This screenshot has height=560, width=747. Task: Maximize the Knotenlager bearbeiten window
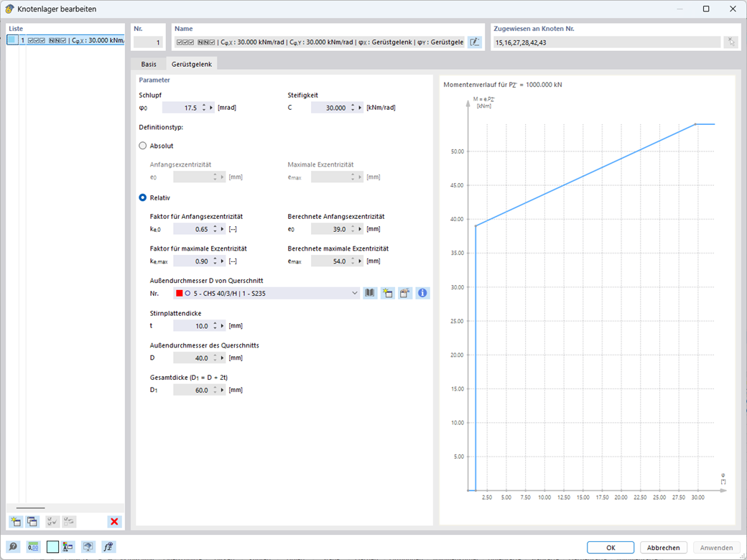click(x=707, y=9)
